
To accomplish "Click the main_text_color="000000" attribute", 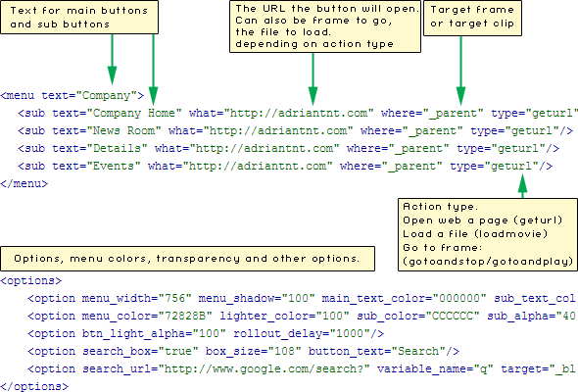I will tap(404, 298).
